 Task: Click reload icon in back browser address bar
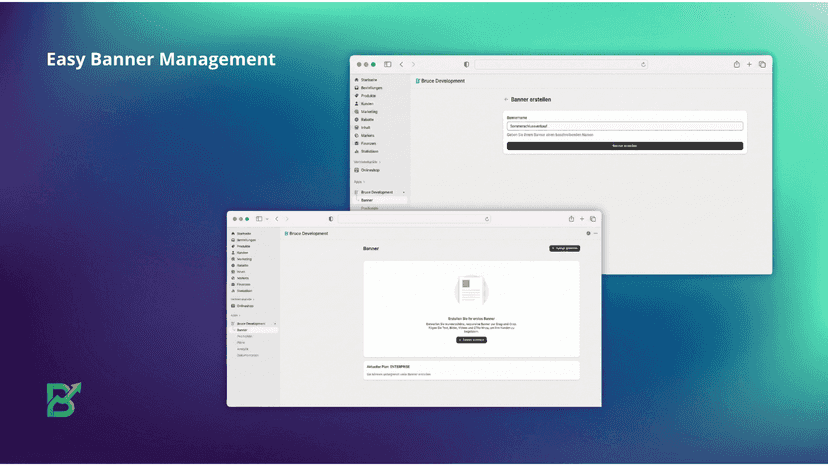tap(643, 64)
